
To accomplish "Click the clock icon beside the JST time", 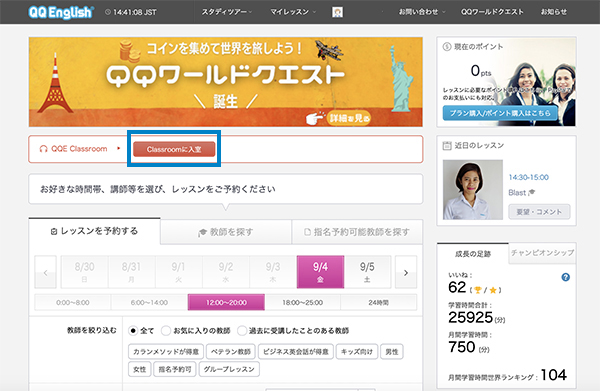I will [x=108, y=12].
